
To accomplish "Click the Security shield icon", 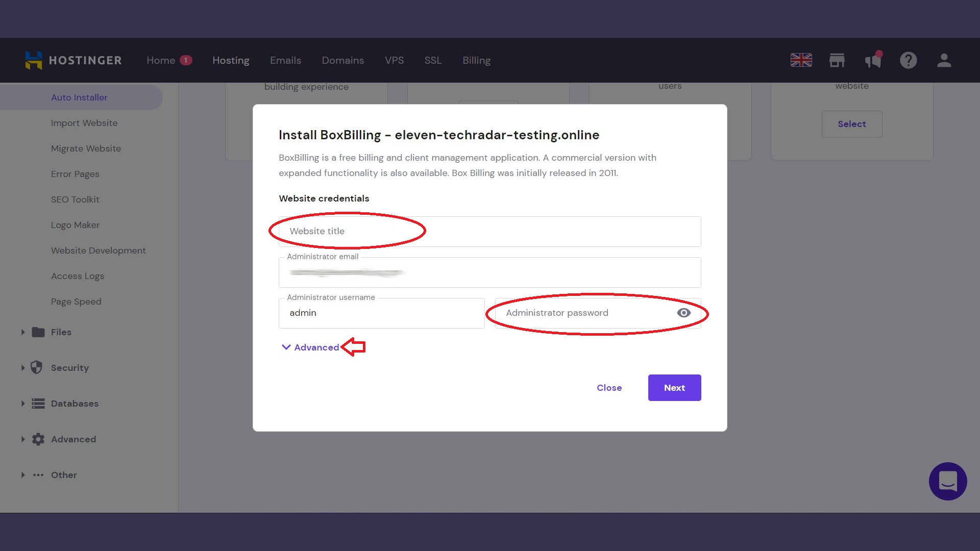I will (x=36, y=367).
